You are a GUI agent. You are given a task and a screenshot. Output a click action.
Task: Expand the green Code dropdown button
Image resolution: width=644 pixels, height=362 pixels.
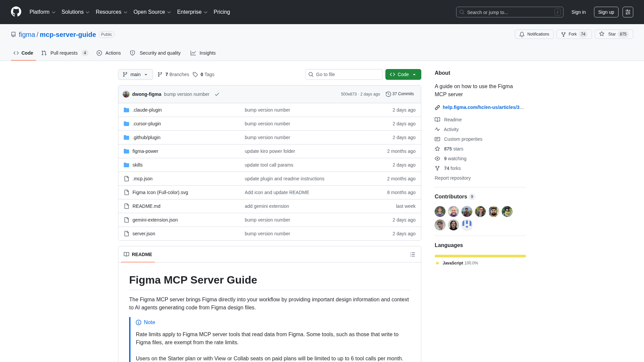403,74
